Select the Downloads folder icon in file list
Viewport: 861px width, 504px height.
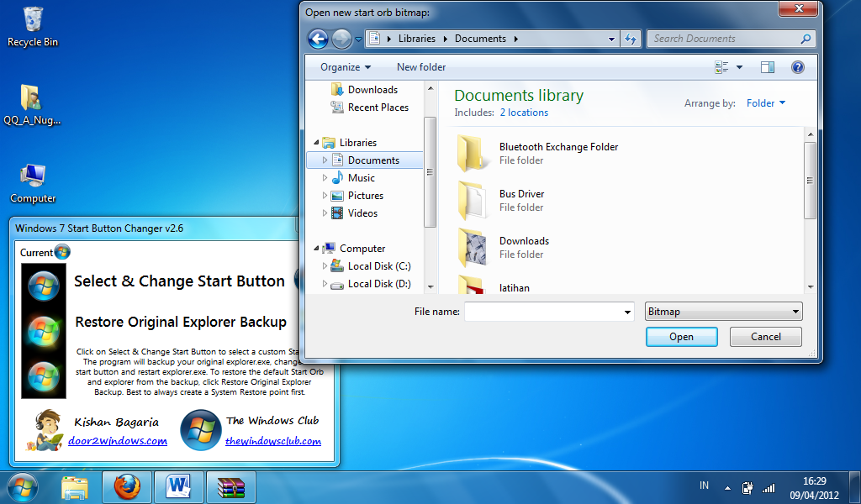tap(473, 247)
